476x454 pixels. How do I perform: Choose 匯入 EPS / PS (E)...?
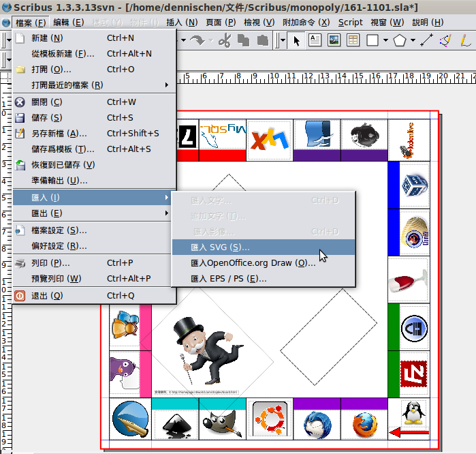pyautogui.click(x=264, y=279)
